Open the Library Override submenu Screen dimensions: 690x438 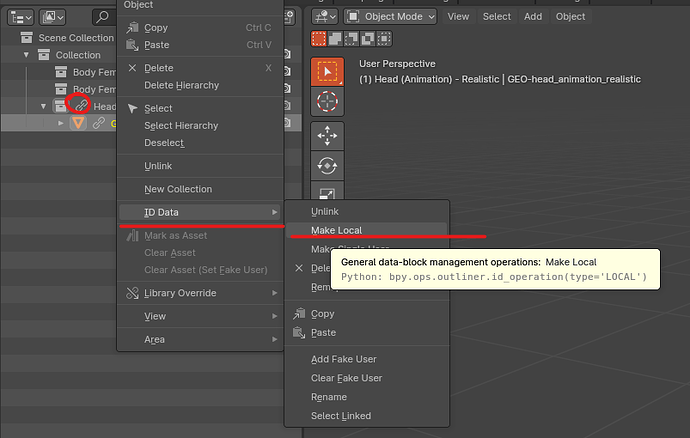[x=200, y=293]
